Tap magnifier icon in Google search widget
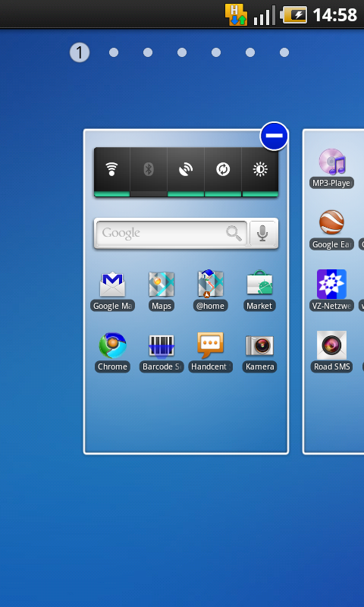Viewport: 364px width, 607px height. (x=234, y=233)
